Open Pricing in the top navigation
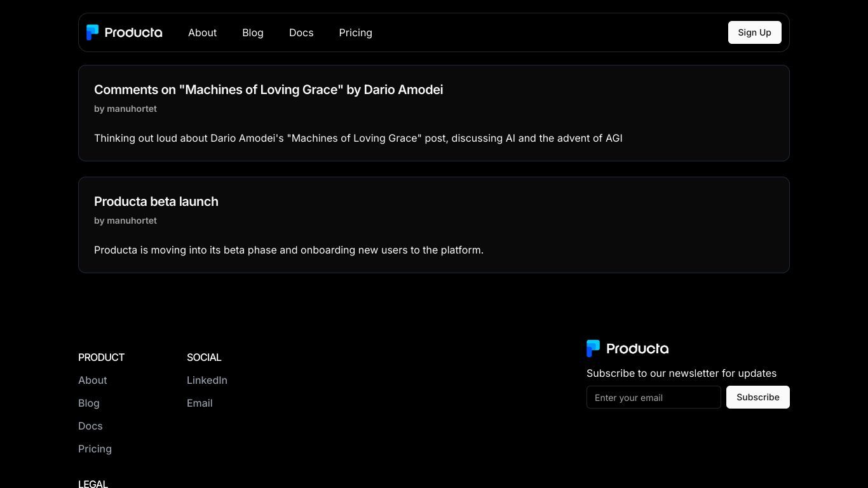The image size is (868, 488). point(356,32)
